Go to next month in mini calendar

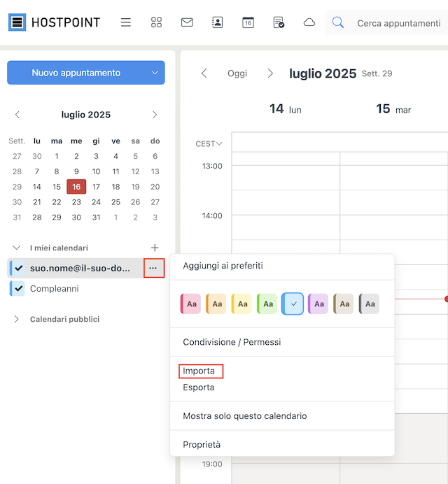pos(155,115)
